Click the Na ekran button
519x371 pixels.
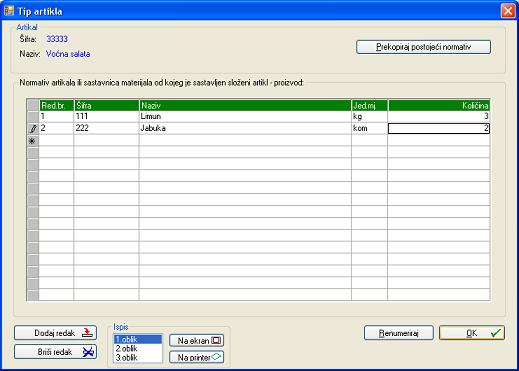[x=197, y=341]
